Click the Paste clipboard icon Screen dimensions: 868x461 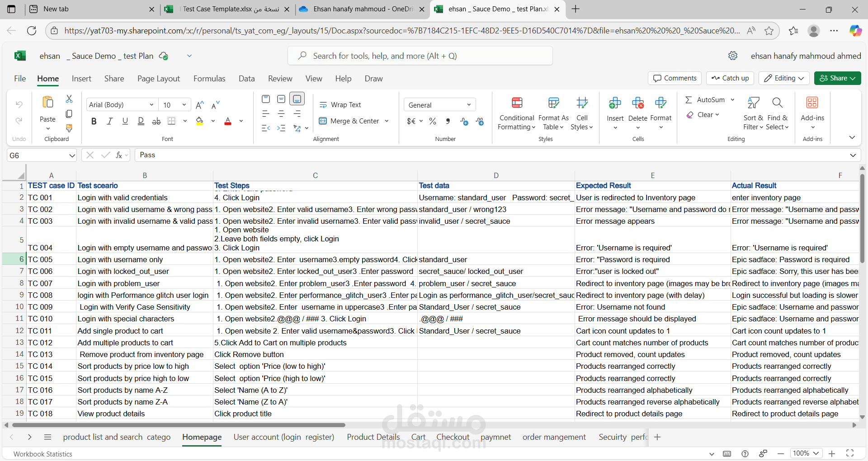[47, 103]
